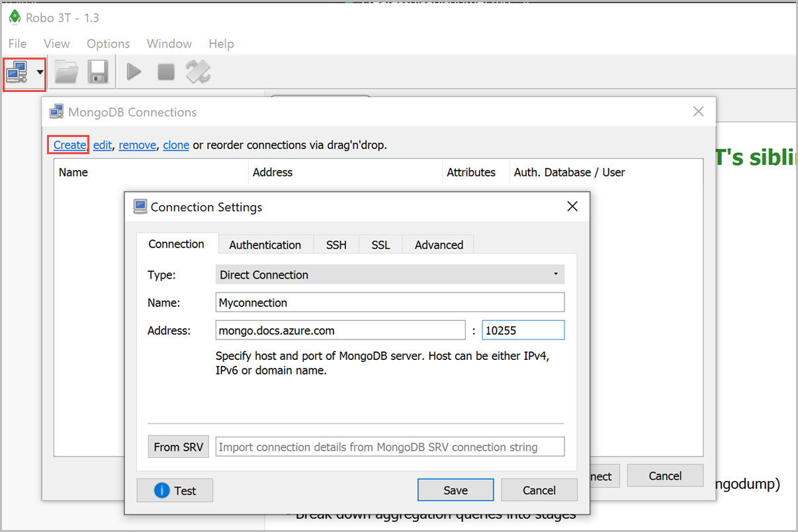Click the Rotate output toolbar icon
The height and width of the screenshot is (532, 798).
click(x=198, y=72)
